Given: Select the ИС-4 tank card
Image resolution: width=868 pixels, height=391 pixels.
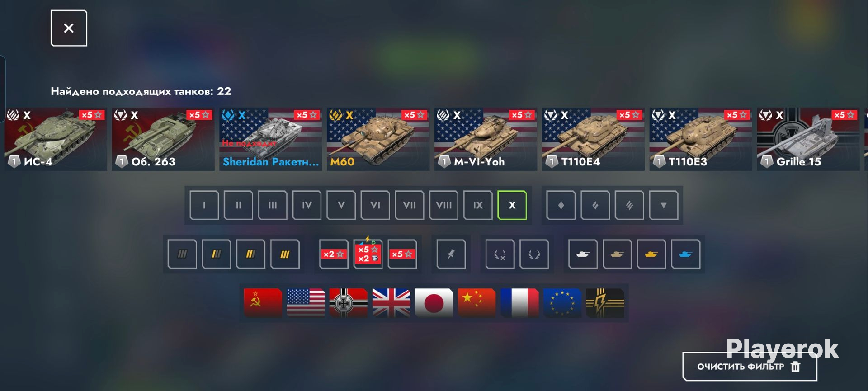Looking at the screenshot, I should coord(56,139).
